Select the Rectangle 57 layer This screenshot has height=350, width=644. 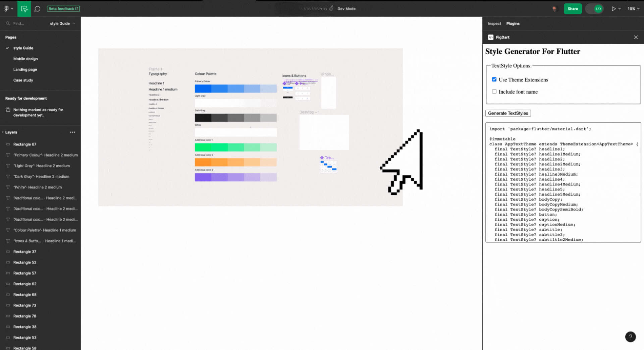(x=25, y=273)
